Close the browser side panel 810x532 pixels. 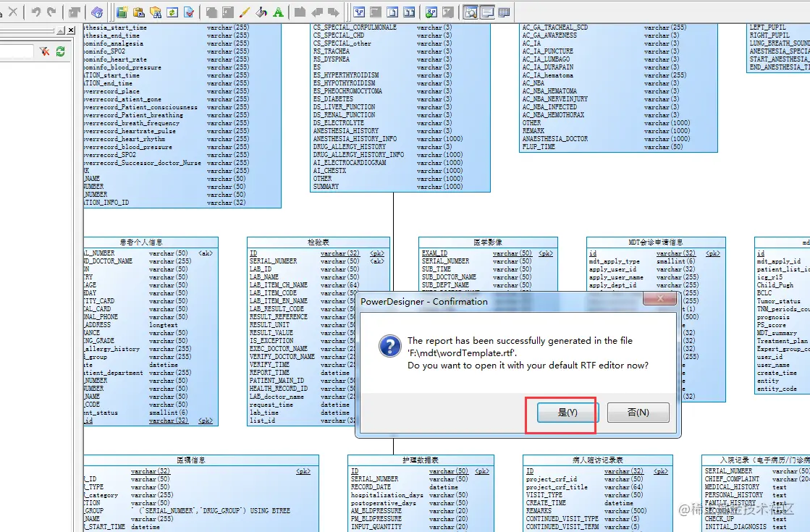click(71, 30)
